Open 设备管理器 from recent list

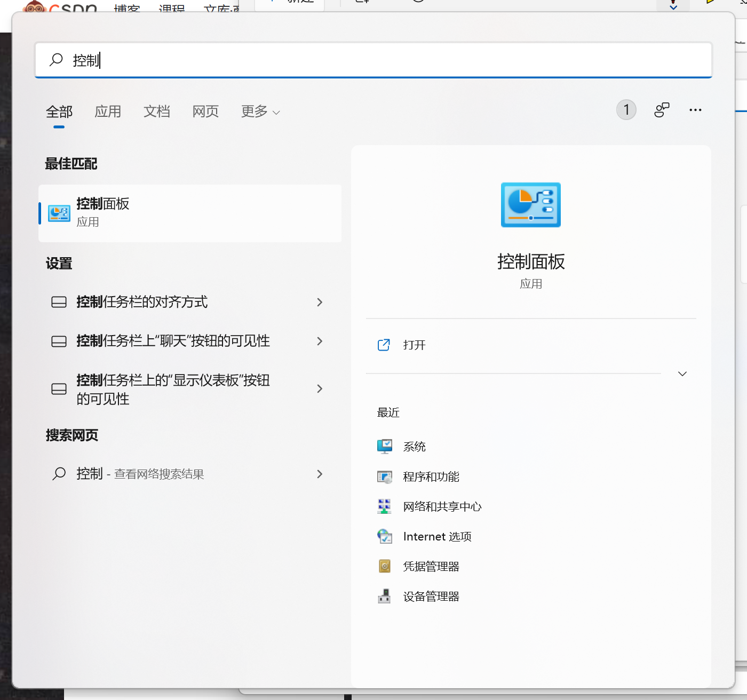point(431,596)
